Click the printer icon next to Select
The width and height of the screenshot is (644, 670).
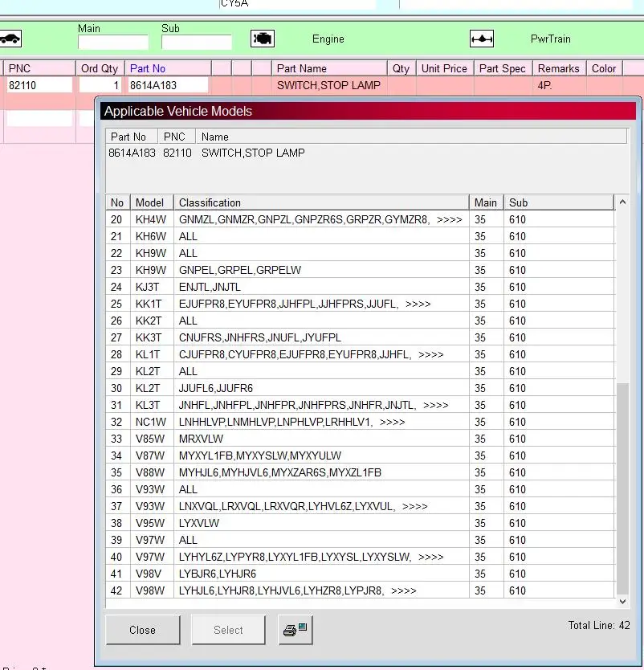click(x=295, y=630)
